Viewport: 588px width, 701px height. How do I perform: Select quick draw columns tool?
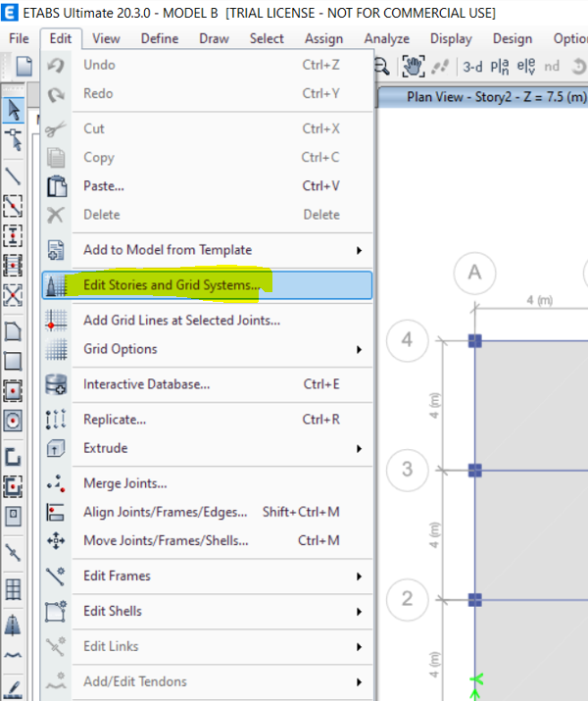(13, 235)
